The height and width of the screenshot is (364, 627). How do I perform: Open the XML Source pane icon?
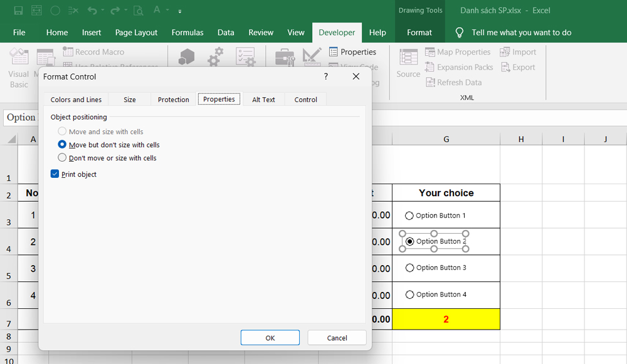[408, 57]
